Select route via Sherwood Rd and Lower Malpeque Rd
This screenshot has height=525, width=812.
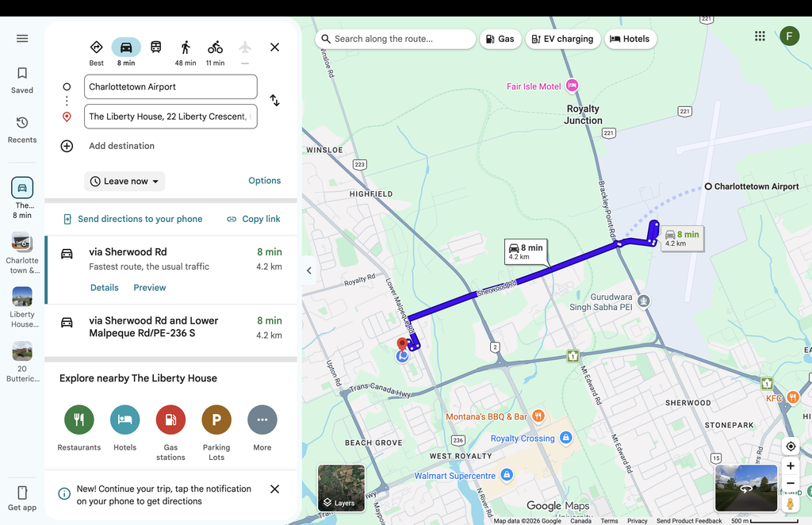pos(171,329)
